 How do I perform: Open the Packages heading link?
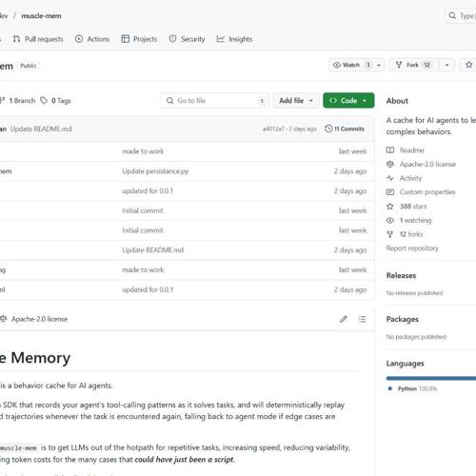(x=403, y=319)
